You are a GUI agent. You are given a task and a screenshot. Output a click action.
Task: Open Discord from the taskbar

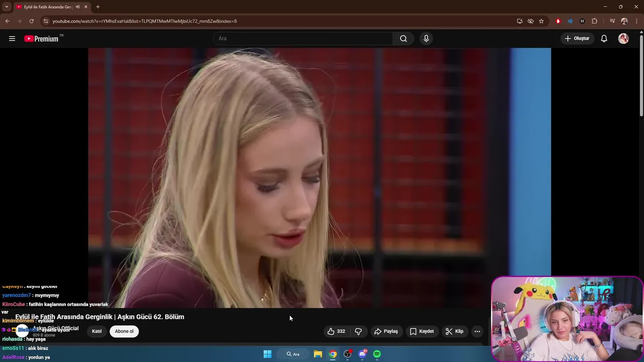[x=362, y=354]
